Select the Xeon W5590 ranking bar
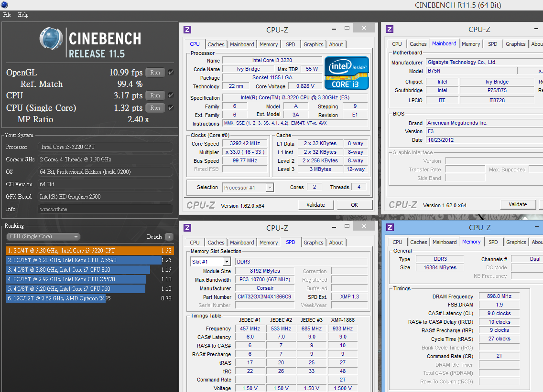Viewport: 543px width, 392px height. pos(84,260)
